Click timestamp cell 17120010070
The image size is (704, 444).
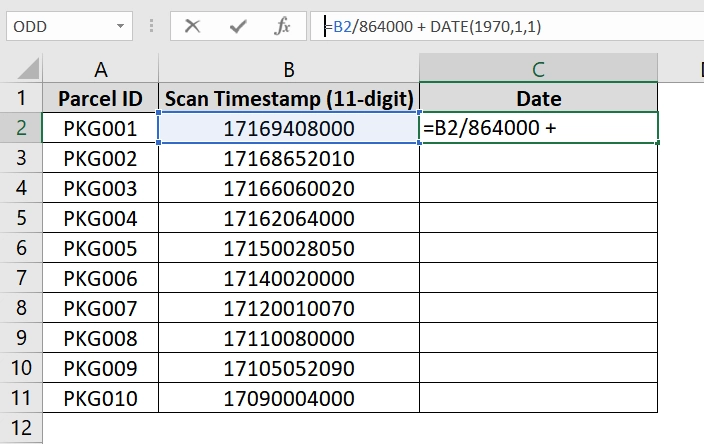[x=289, y=308]
